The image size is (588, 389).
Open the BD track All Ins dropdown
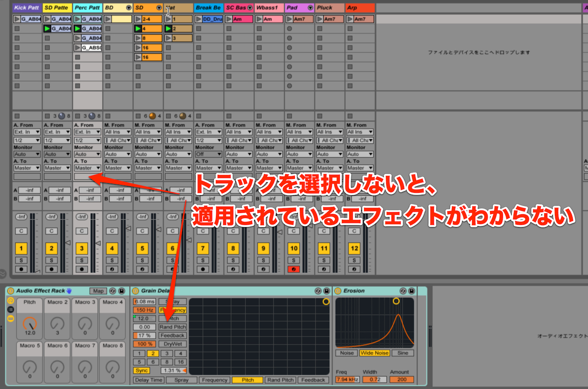[118, 132]
